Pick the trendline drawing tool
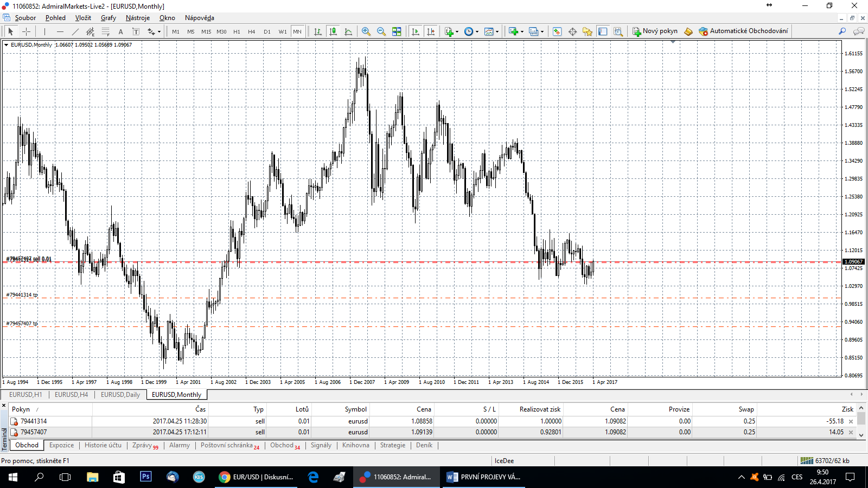Image resolution: width=868 pixels, height=488 pixels. coord(75,31)
